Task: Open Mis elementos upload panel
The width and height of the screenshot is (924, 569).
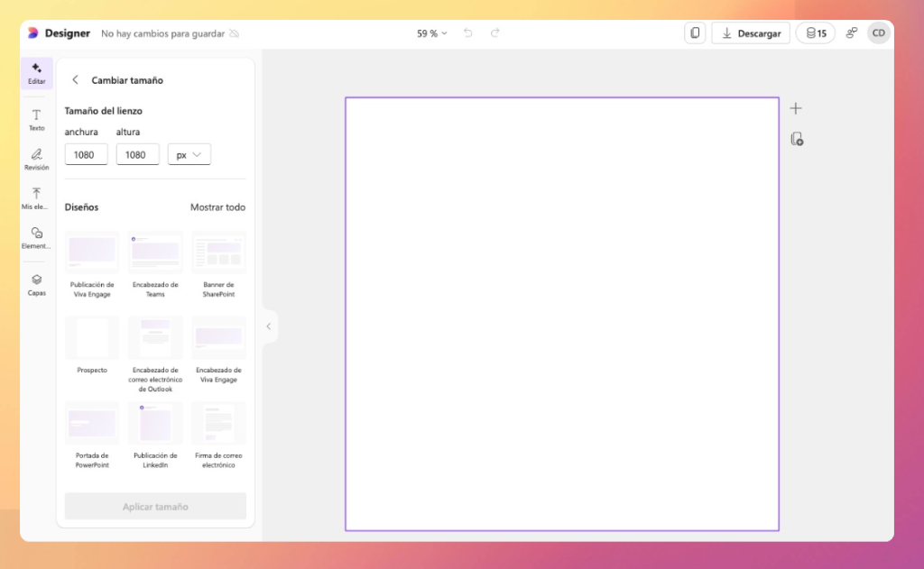Action: pyautogui.click(x=37, y=198)
